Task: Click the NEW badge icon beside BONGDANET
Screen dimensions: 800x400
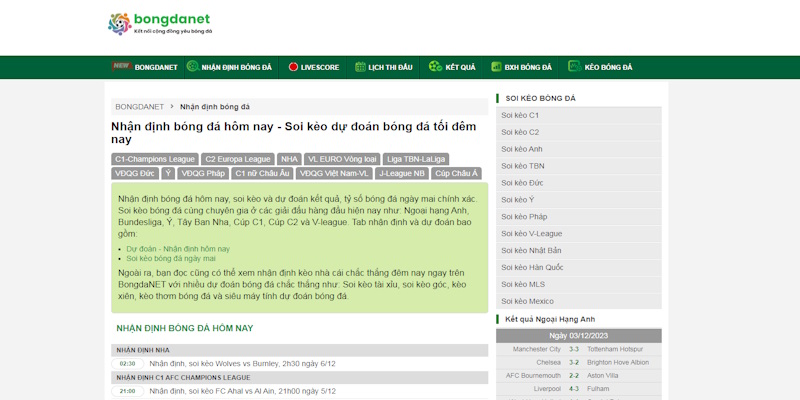Action: coord(121,66)
